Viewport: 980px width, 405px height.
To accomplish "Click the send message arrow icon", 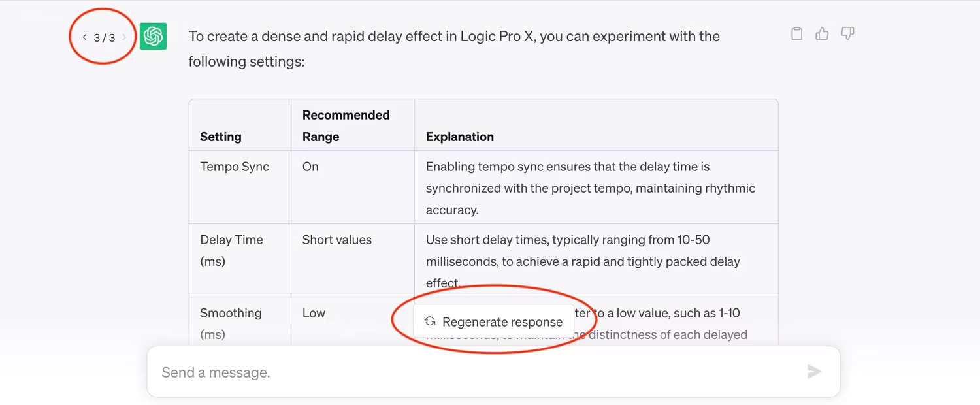I will click(814, 372).
